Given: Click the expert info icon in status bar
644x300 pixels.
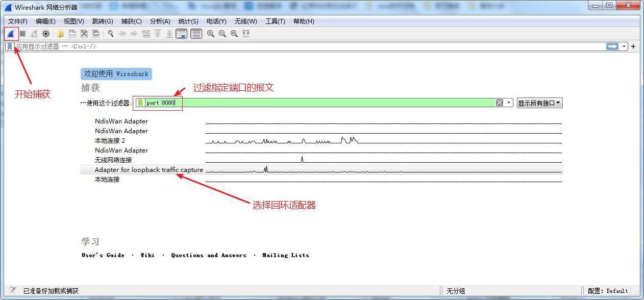Looking at the screenshot, I should 12,290.
